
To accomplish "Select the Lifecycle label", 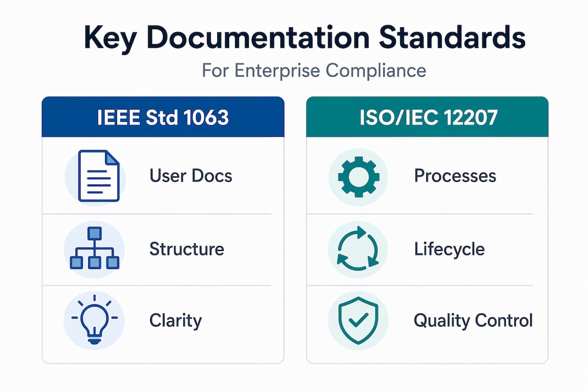I will coord(449,249).
